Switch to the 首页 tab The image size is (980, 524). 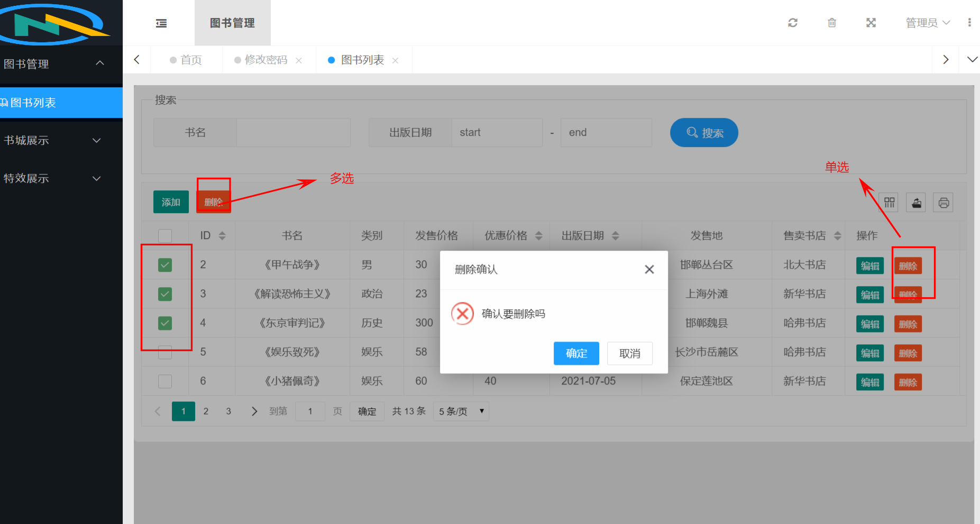(x=186, y=60)
